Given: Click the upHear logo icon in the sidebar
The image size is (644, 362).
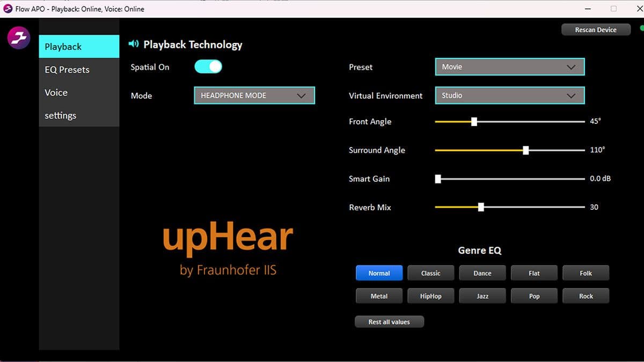Looking at the screenshot, I should coord(18,38).
